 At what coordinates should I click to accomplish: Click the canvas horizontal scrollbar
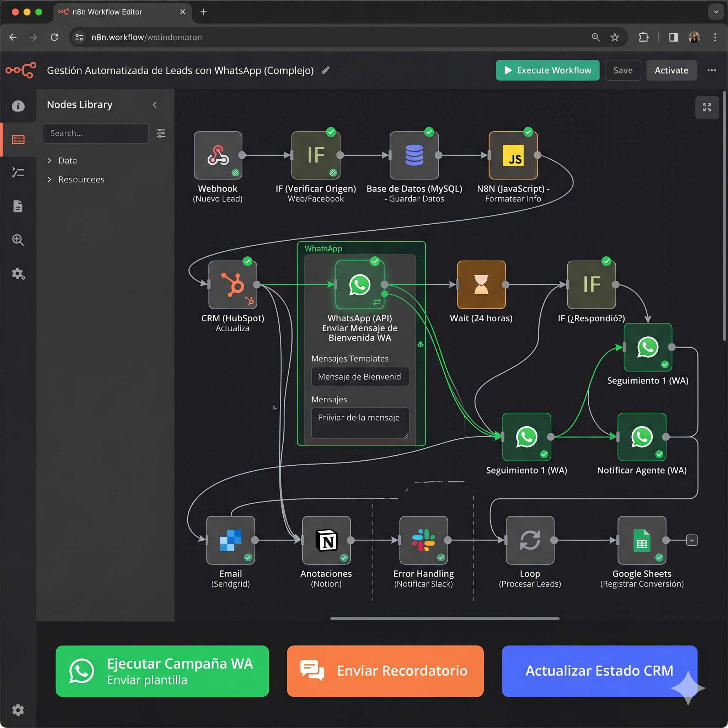point(445,619)
